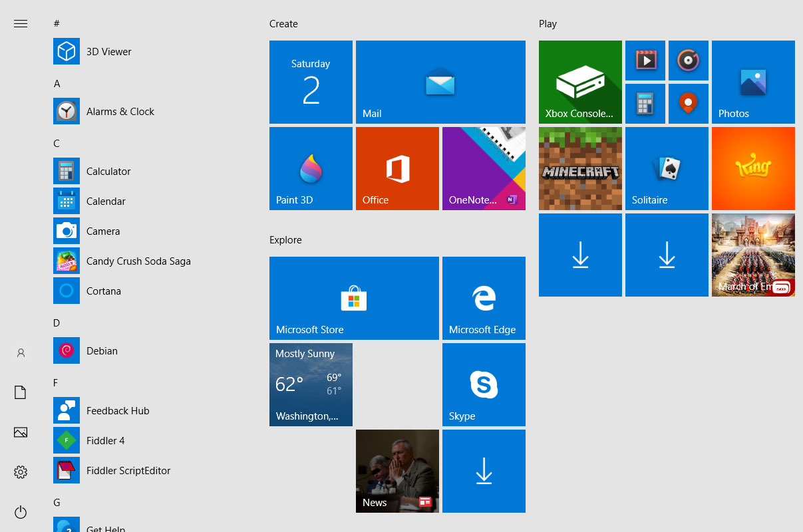Open the orange King tile
The height and width of the screenshot is (532, 803).
click(x=753, y=168)
